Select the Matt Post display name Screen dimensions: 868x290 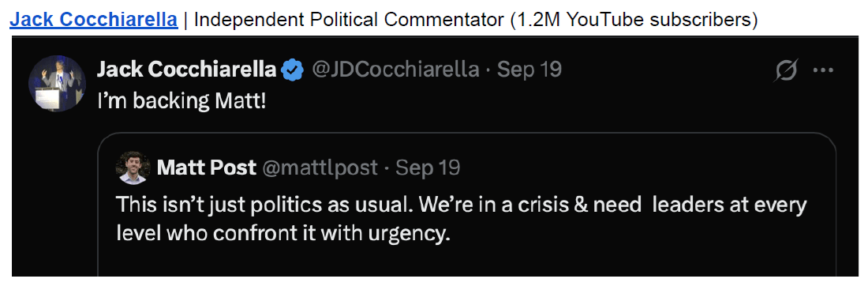(207, 168)
